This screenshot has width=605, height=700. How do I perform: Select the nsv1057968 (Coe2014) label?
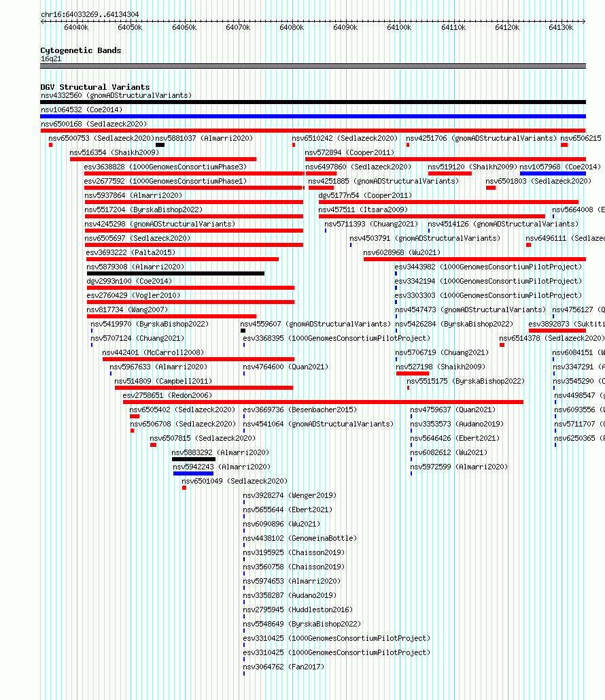[x=560, y=167]
